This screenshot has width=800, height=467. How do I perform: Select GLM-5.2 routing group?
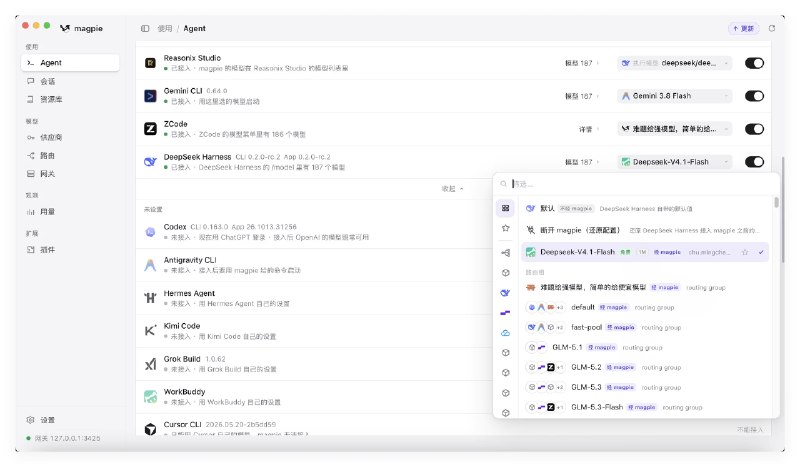tap(645, 367)
